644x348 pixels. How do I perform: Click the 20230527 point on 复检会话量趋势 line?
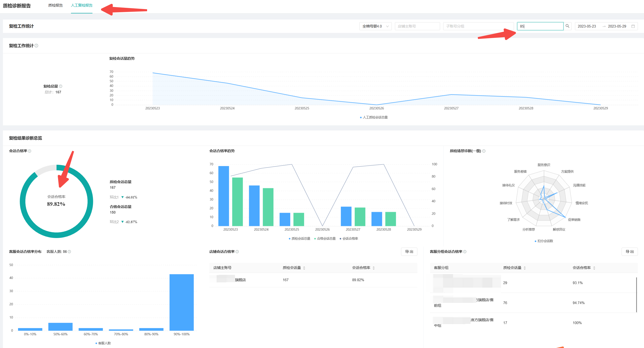(451, 95)
